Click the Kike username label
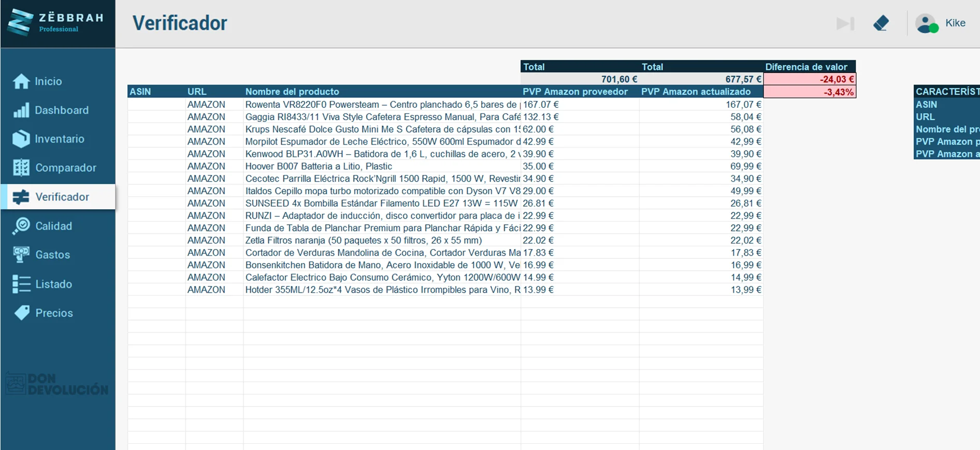This screenshot has height=450, width=980. click(955, 23)
